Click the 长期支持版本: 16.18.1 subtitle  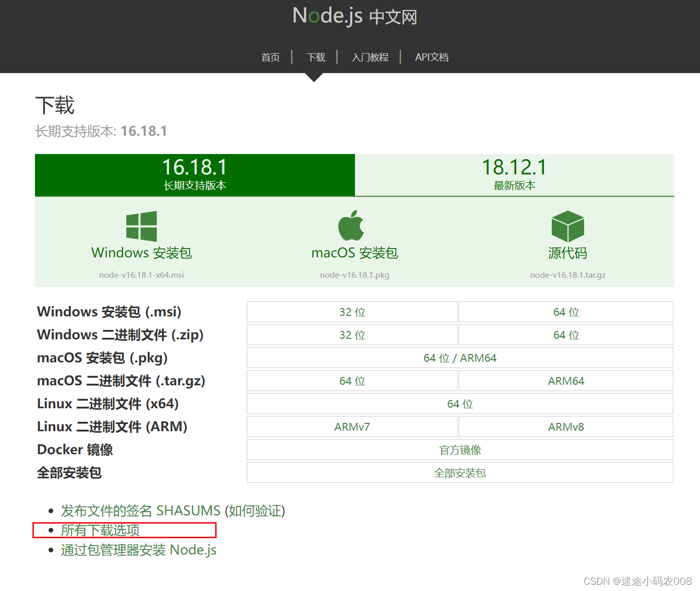click(101, 131)
